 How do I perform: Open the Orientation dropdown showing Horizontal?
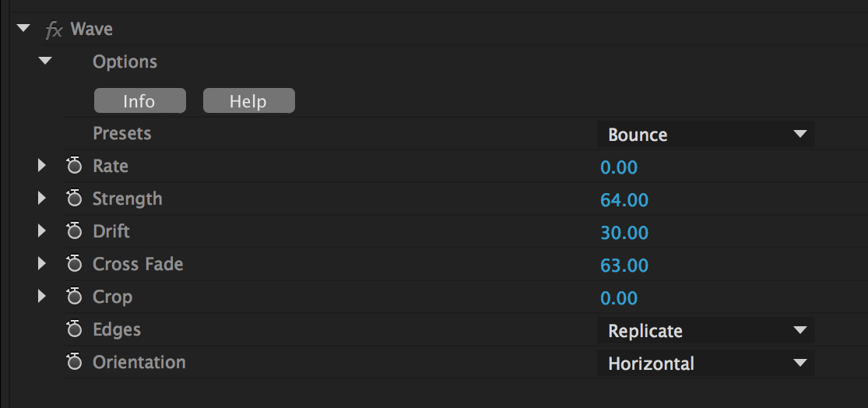coord(705,364)
